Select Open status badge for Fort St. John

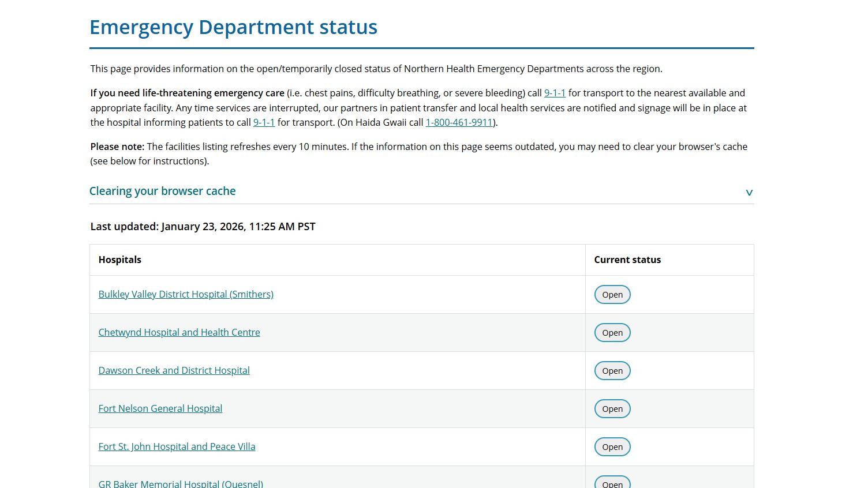[x=612, y=447]
